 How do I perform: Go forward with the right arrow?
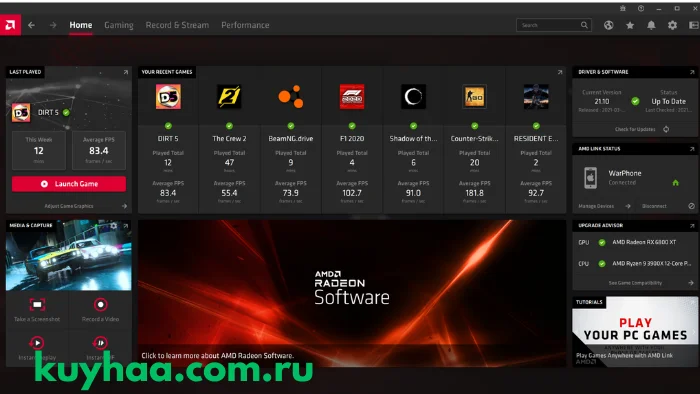(x=53, y=25)
